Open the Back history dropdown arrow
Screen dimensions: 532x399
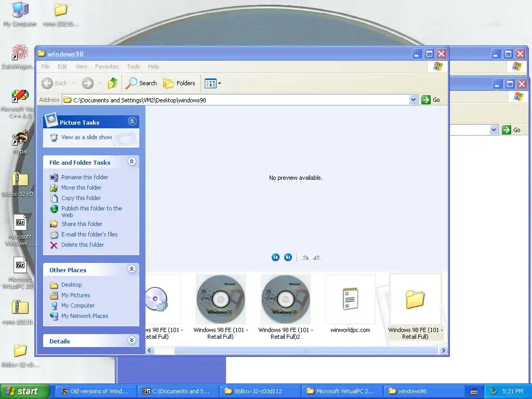74,83
